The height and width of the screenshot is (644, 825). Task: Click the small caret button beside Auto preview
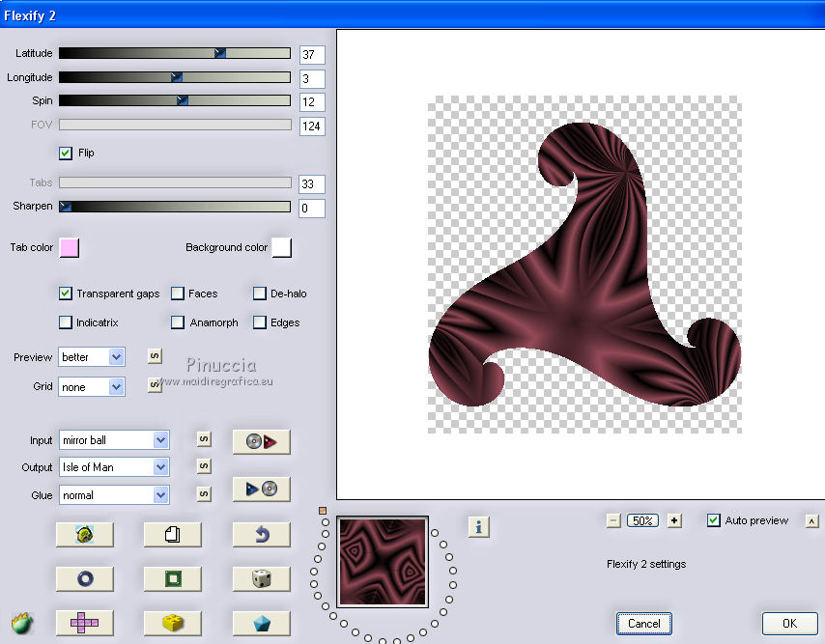[x=811, y=521]
